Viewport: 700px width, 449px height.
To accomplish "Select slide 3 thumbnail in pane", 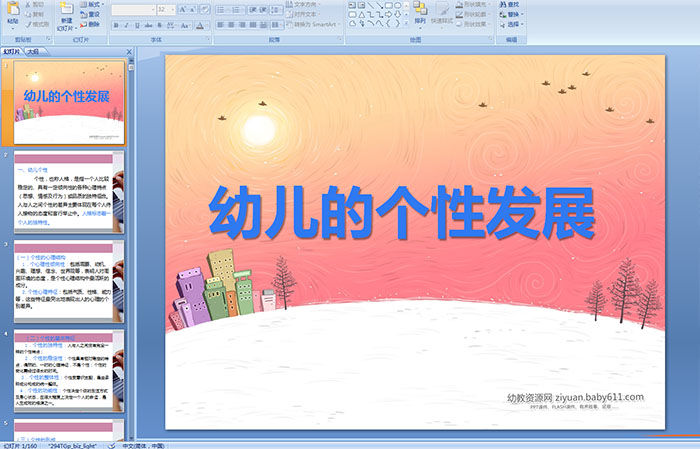I will point(69,282).
